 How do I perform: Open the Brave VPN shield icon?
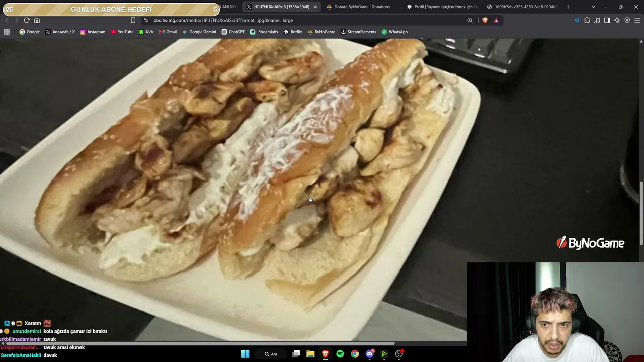(x=627, y=20)
